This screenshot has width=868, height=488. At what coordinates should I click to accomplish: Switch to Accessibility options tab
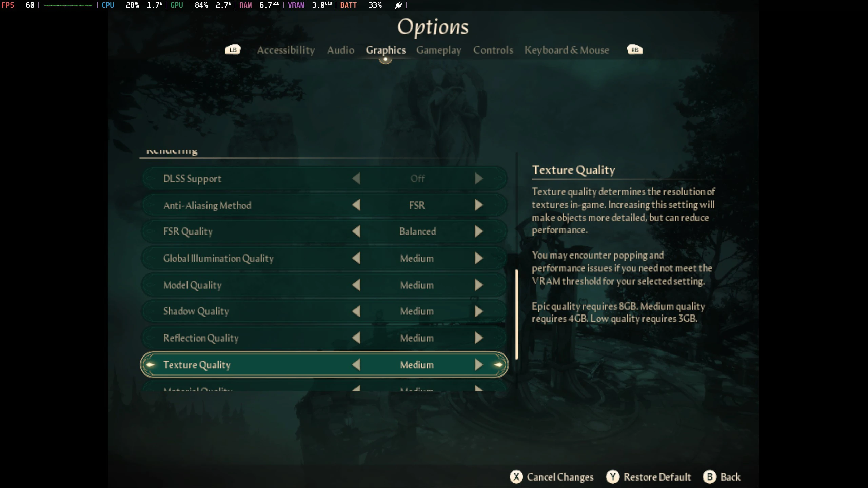click(x=285, y=49)
